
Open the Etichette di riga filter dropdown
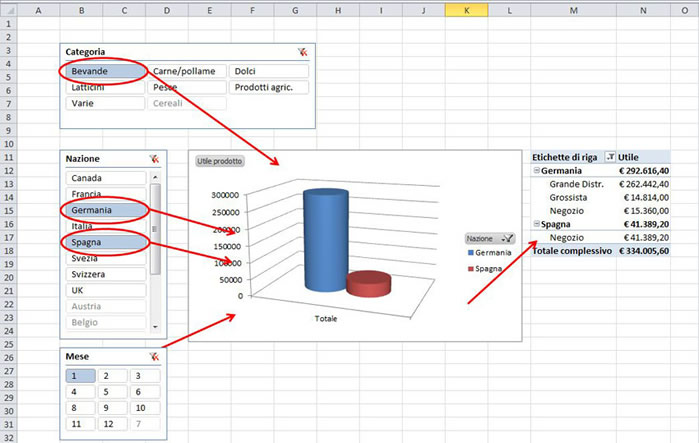610,158
